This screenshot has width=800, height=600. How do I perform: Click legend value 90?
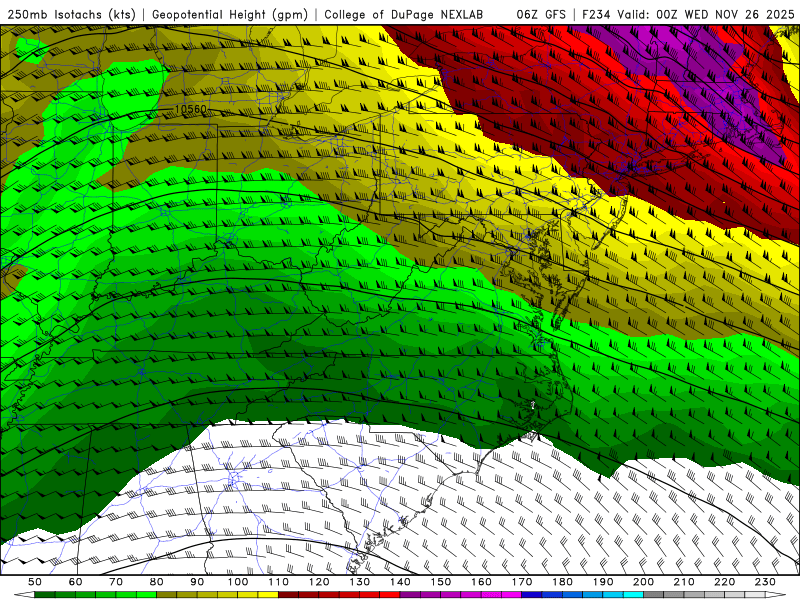point(197,582)
